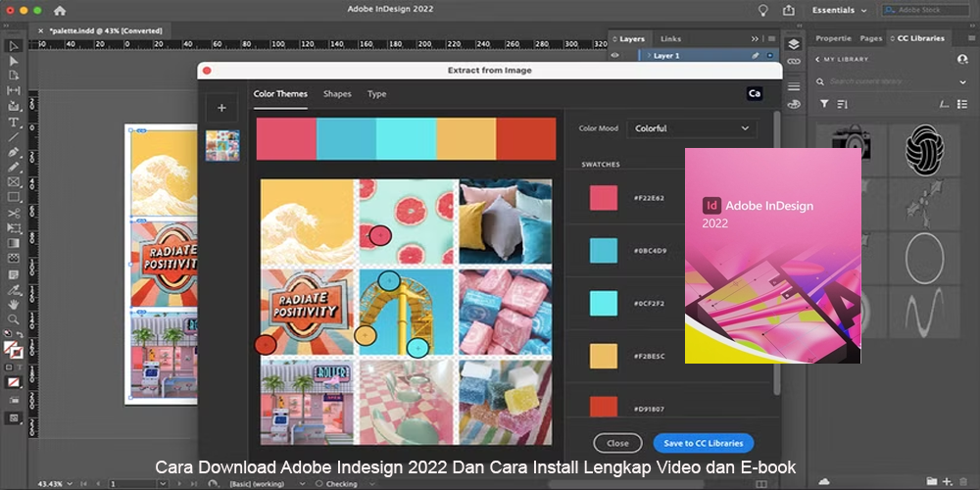Image resolution: width=980 pixels, height=490 pixels.
Task: Open the preflight Checking menu arrow
Action: [372, 484]
